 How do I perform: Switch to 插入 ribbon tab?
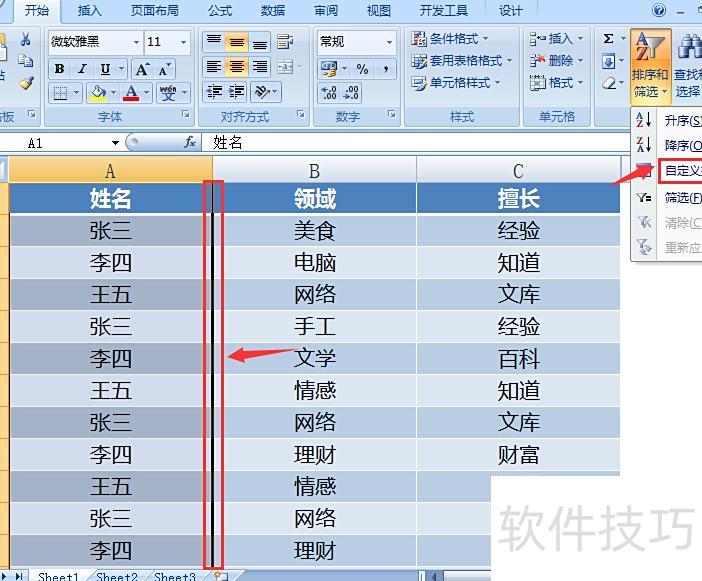click(x=90, y=10)
